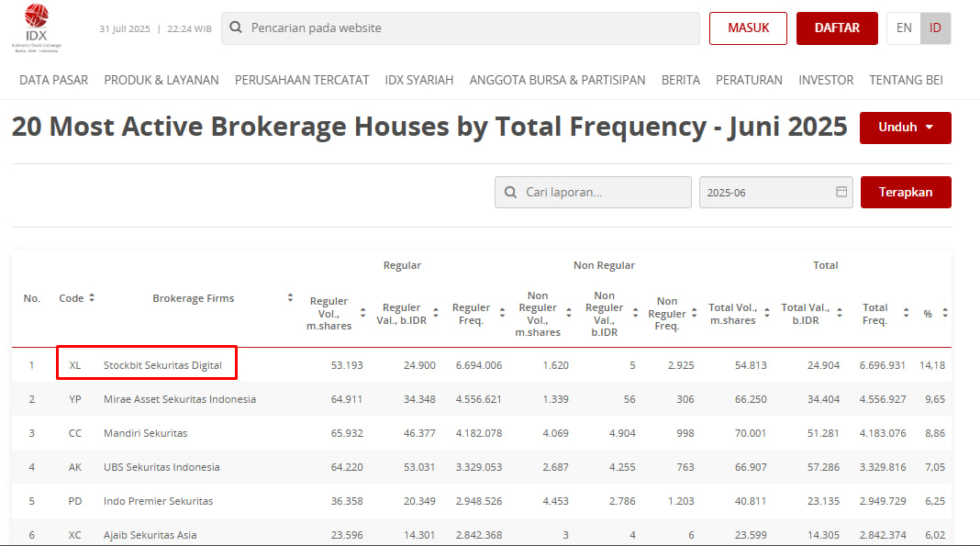Focus the Cari laporan search field
Viewport: 980px width, 546px height.
[x=593, y=193]
